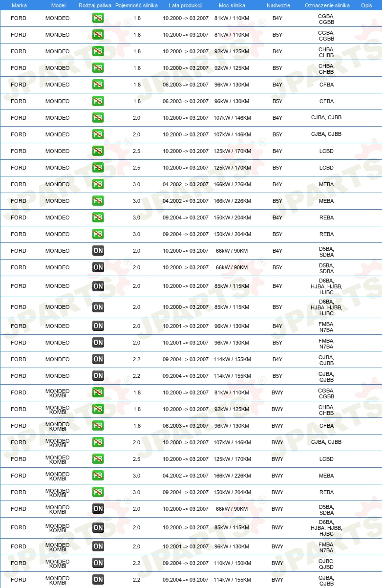Click 166kW / 226KM in B5Y row

(x=233, y=201)
